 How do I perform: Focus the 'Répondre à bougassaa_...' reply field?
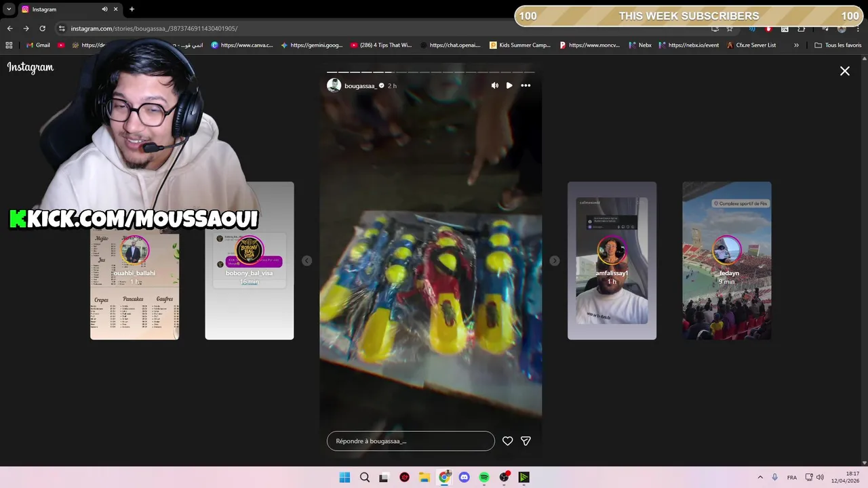pyautogui.click(x=411, y=441)
